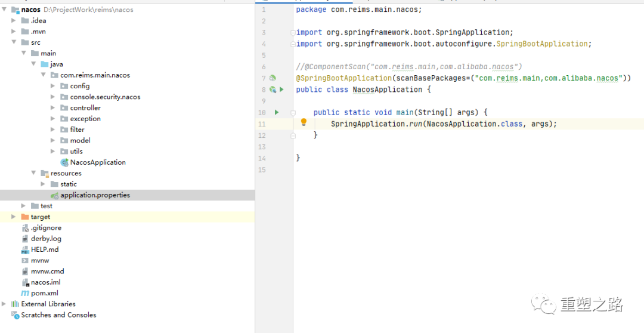Viewport: 644px width, 333px height.
Task: Expand the model package arrow
Action: pyautogui.click(x=52, y=141)
